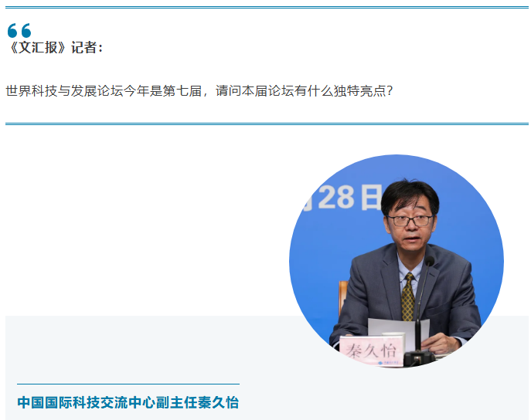This screenshot has height=420, width=531.
Task: Click the top blue double divider line
Action: pyautogui.click(x=267, y=7)
